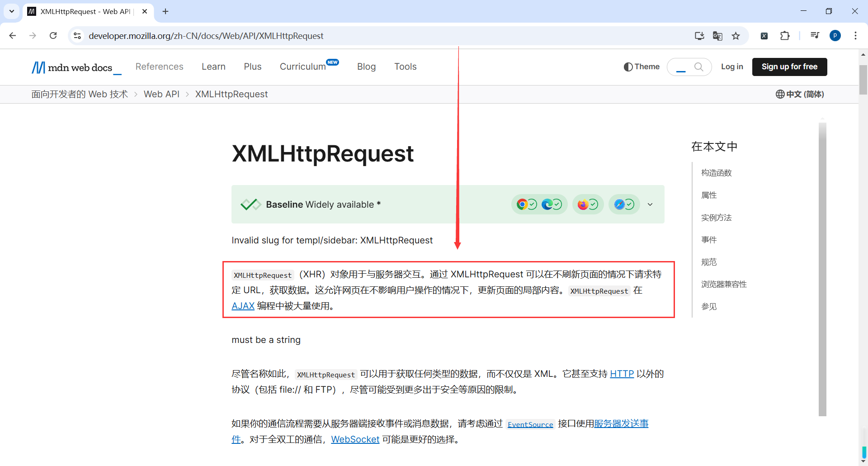Open the Tools menu
This screenshot has height=466, width=868.
point(406,67)
